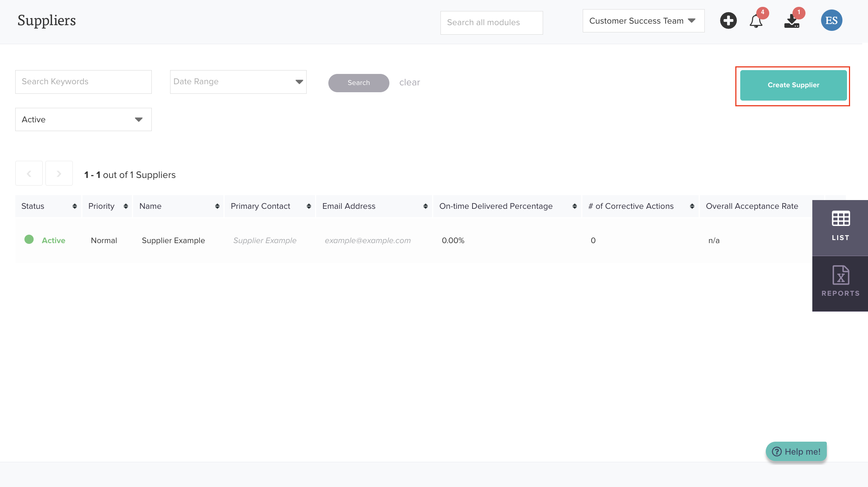
Task: Open the ES user avatar menu
Action: [831, 21]
